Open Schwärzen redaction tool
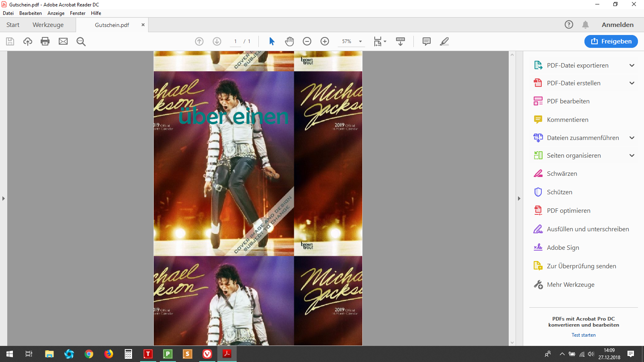 click(562, 173)
